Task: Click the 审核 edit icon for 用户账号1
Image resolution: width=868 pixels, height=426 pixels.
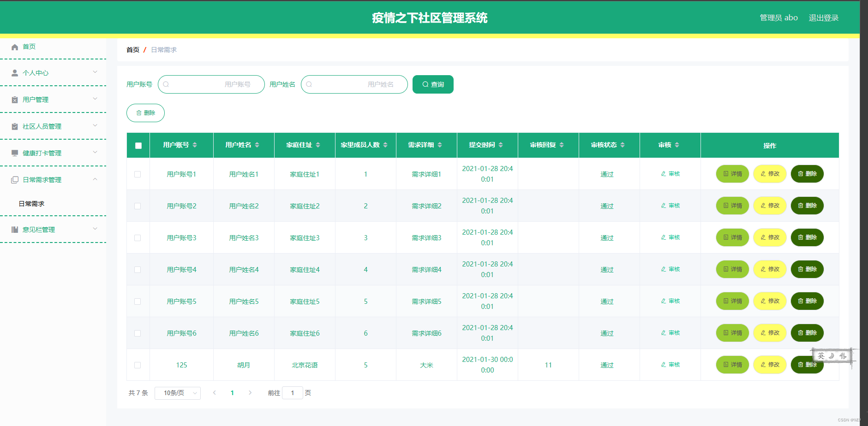Action: point(664,174)
